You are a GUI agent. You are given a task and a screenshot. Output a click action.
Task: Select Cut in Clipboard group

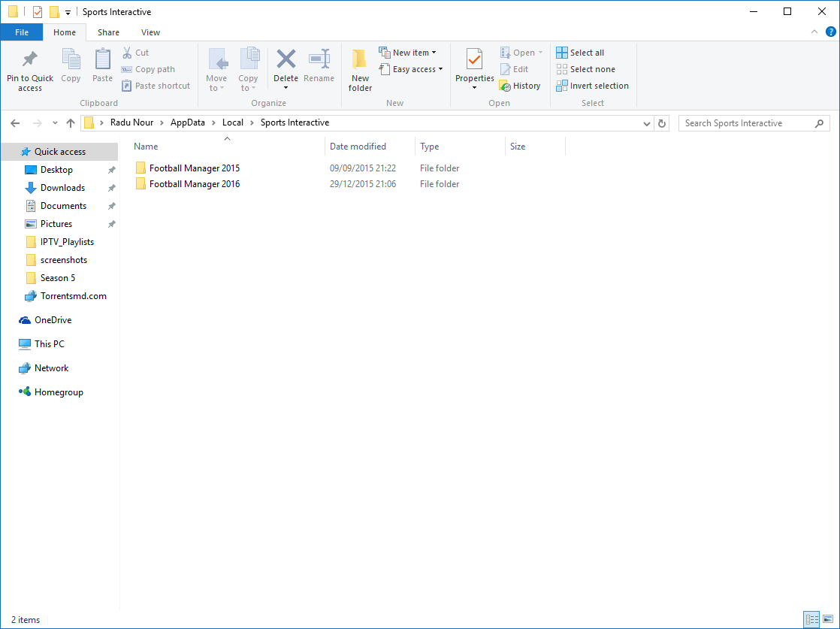[x=135, y=53]
